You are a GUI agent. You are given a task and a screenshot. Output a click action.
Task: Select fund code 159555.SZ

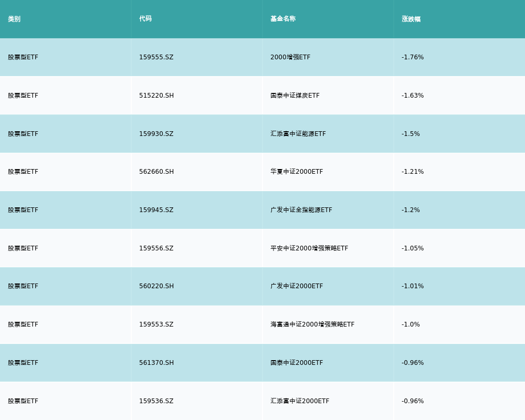156,57
